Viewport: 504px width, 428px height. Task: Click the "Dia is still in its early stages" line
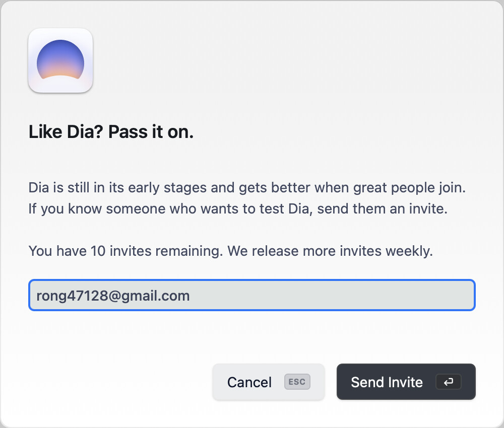(247, 187)
